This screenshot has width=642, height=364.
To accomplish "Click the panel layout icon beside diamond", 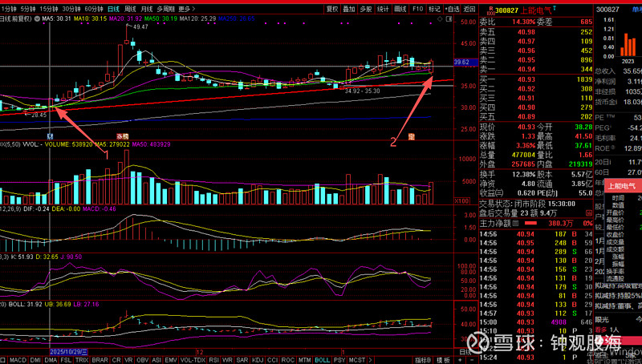I will [449, 18].
